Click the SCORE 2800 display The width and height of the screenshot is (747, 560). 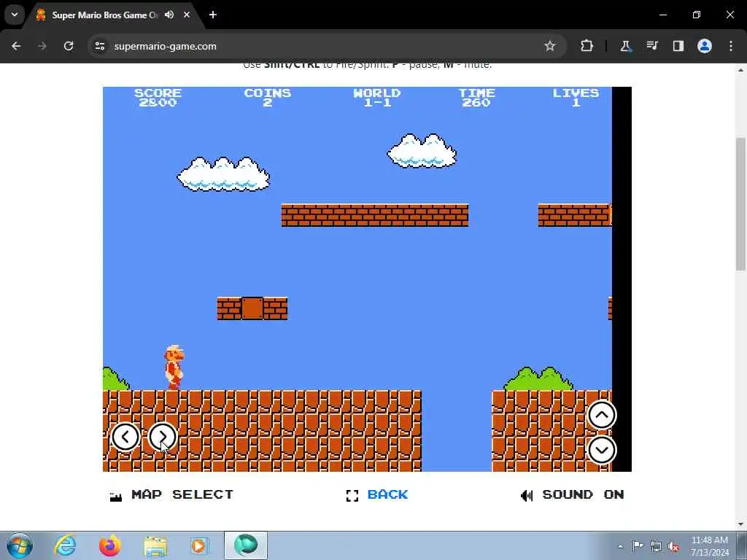tap(158, 98)
